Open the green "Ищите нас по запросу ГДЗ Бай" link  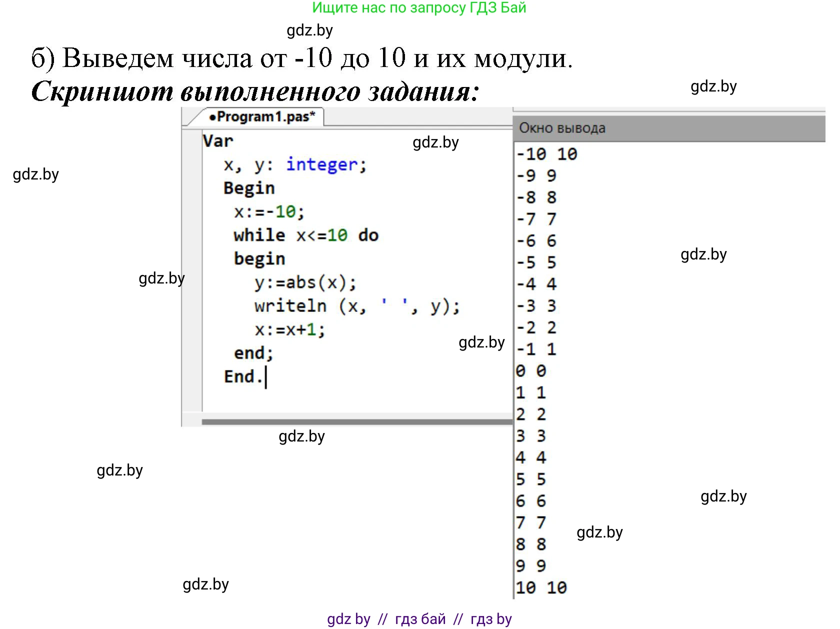[x=419, y=8]
